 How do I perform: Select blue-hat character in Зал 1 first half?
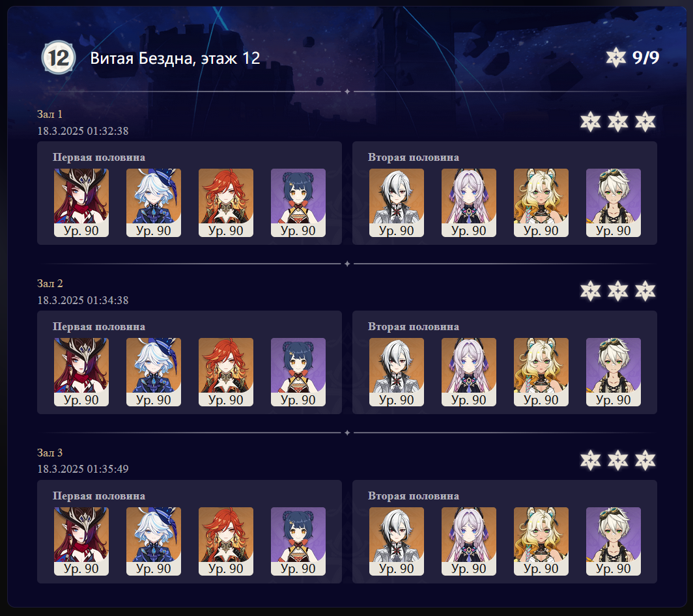point(154,203)
